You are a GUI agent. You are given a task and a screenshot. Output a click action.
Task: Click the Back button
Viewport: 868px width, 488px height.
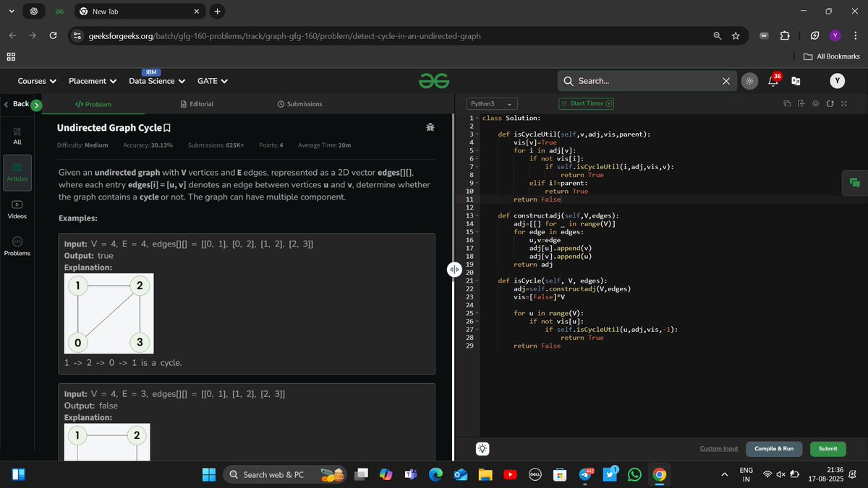(17, 104)
